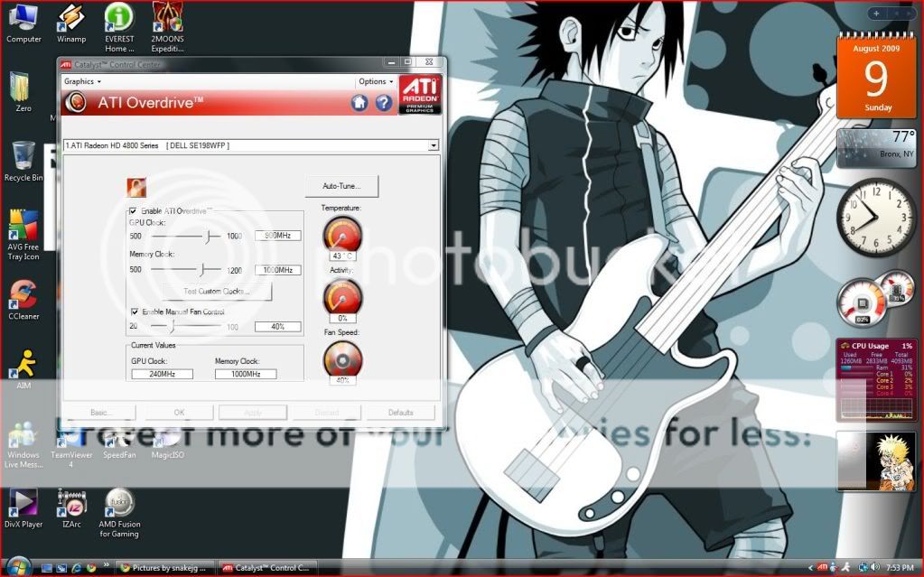Open the Computer desktop icon
The width and height of the screenshot is (924, 577).
23,23
